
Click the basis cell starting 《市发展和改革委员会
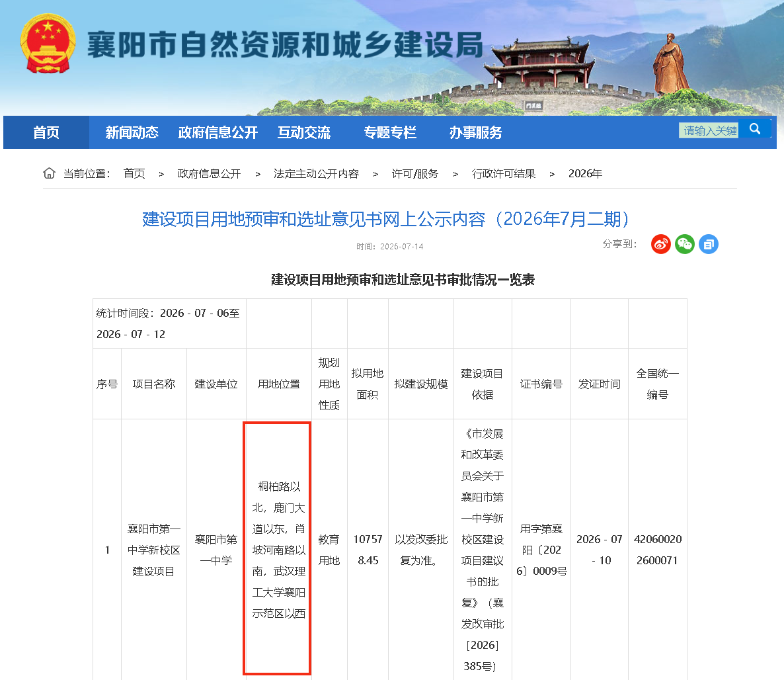point(483,550)
